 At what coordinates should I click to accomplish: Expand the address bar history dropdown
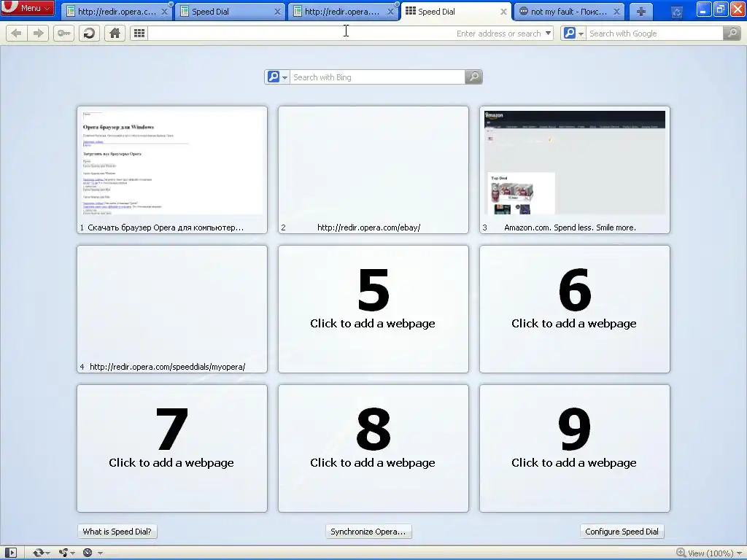(x=549, y=34)
